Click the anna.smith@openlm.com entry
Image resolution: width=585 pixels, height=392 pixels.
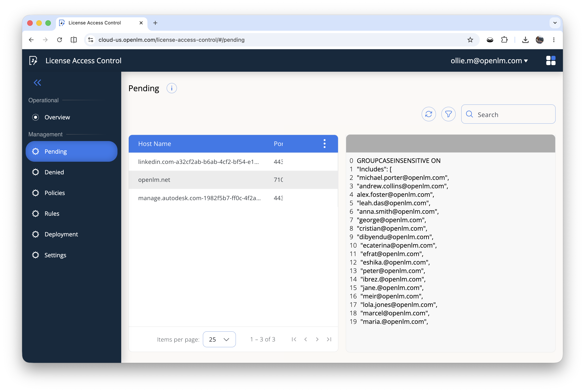point(398,212)
